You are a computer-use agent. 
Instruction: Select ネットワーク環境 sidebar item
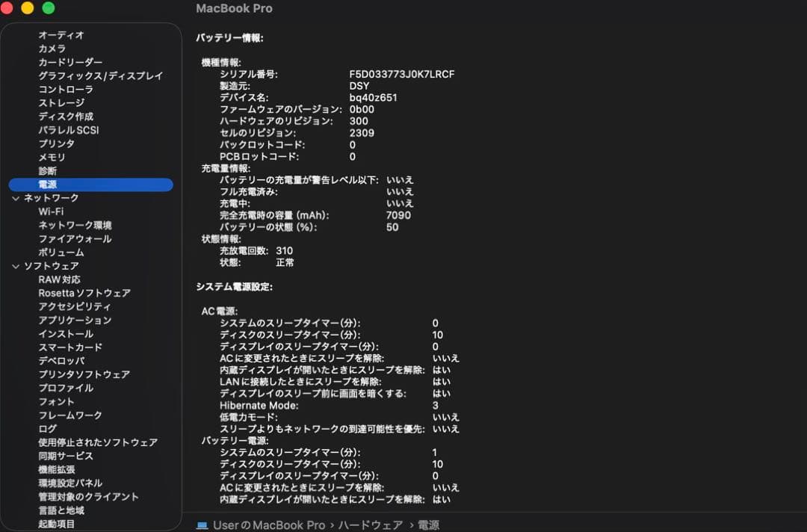[x=75, y=226]
